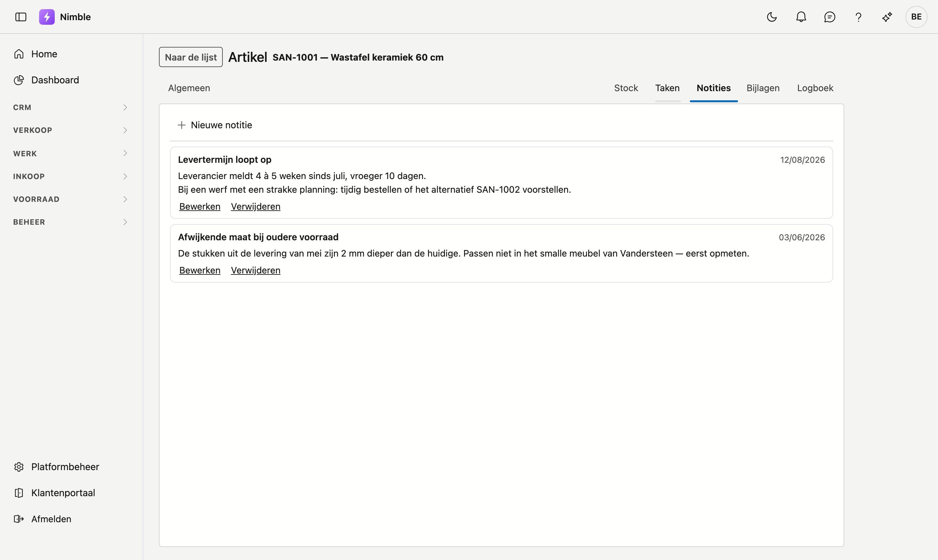938x560 pixels.
Task: Click the date 03/06/2026
Action: tap(802, 237)
